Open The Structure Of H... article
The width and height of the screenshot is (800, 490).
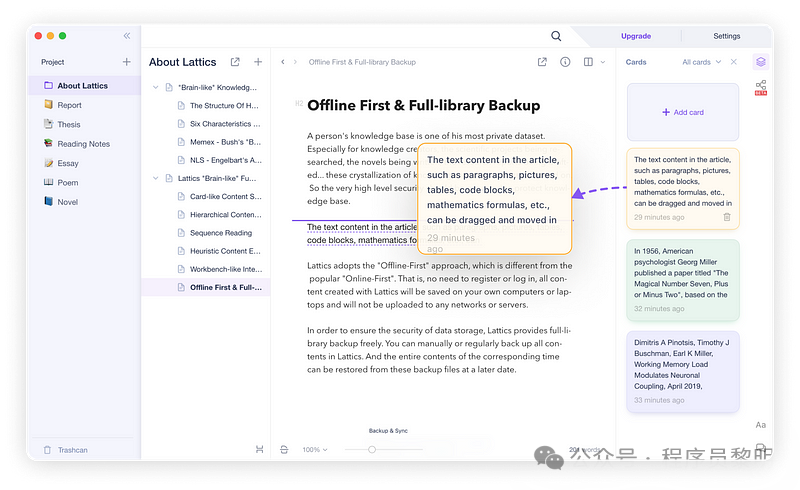[206, 106]
